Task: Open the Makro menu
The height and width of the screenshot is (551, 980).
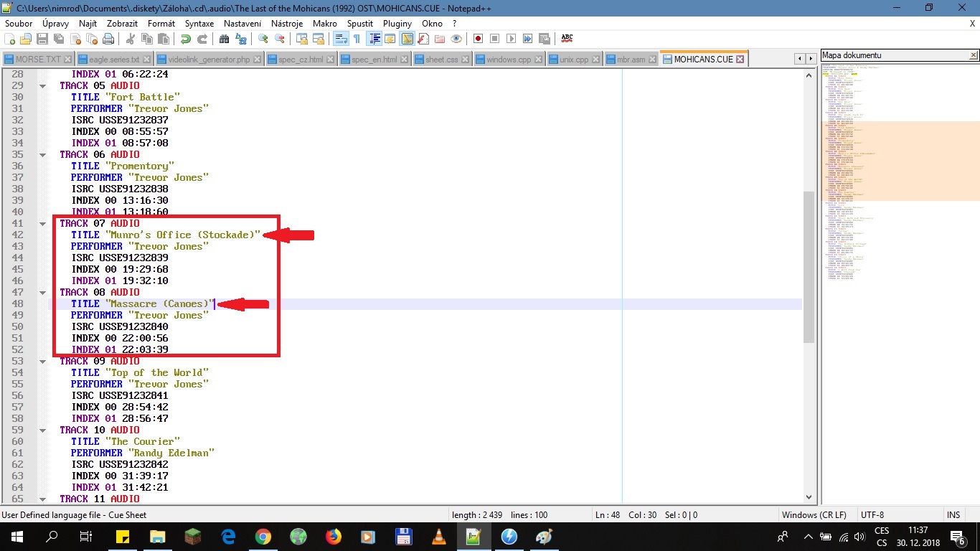Action: pyautogui.click(x=325, y=24)
